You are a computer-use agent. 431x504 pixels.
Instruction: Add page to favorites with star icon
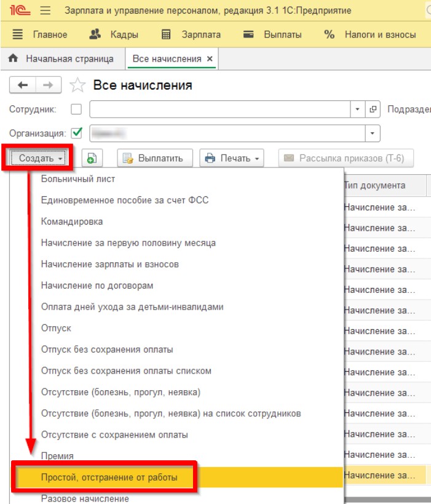click(77, 86)
